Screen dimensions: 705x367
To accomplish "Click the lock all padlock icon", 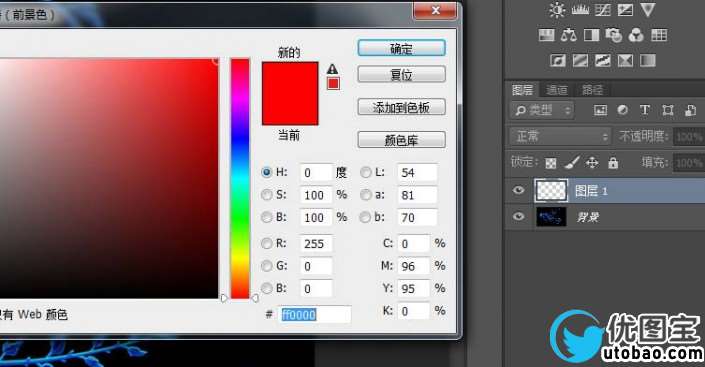I will 613,162.
